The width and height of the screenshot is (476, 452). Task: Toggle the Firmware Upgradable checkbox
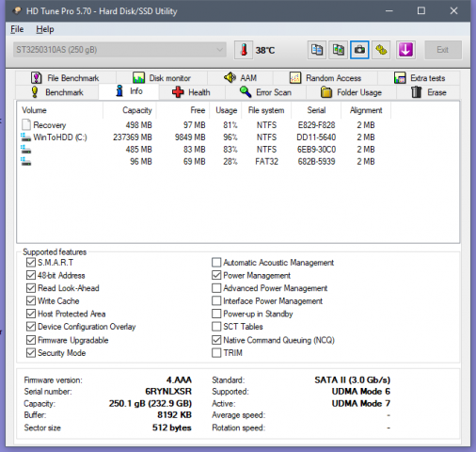pos(31,340)
